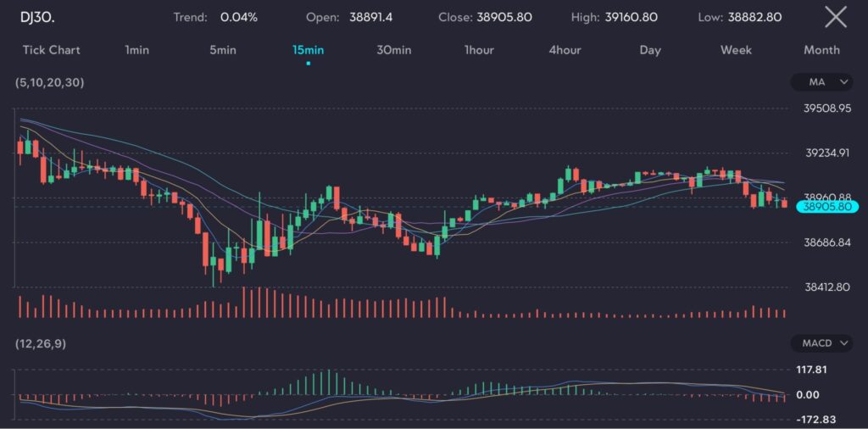Select the 1min timeframe tab

click(x=136, y=50)
